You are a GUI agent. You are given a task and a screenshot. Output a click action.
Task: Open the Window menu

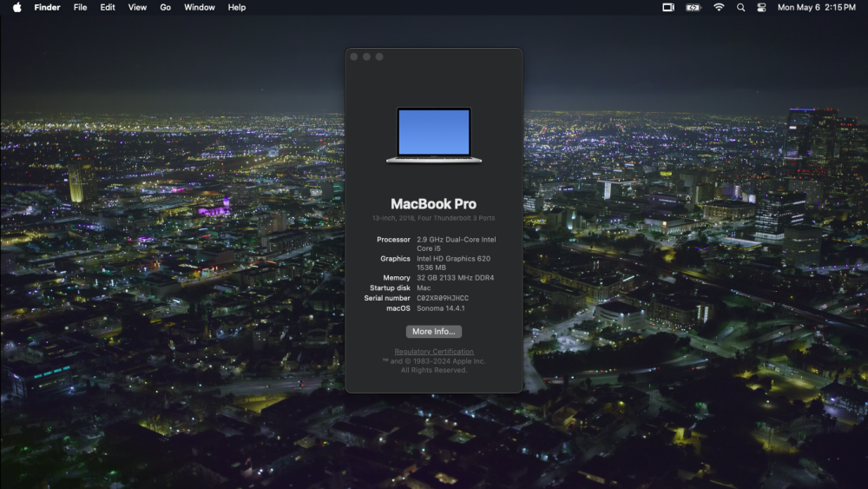200,7
